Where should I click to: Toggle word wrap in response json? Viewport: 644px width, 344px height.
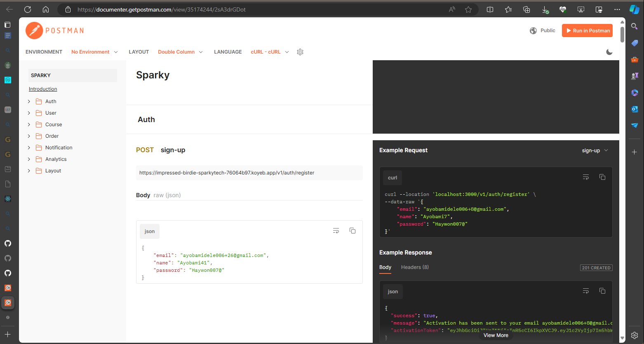(586, 291)
